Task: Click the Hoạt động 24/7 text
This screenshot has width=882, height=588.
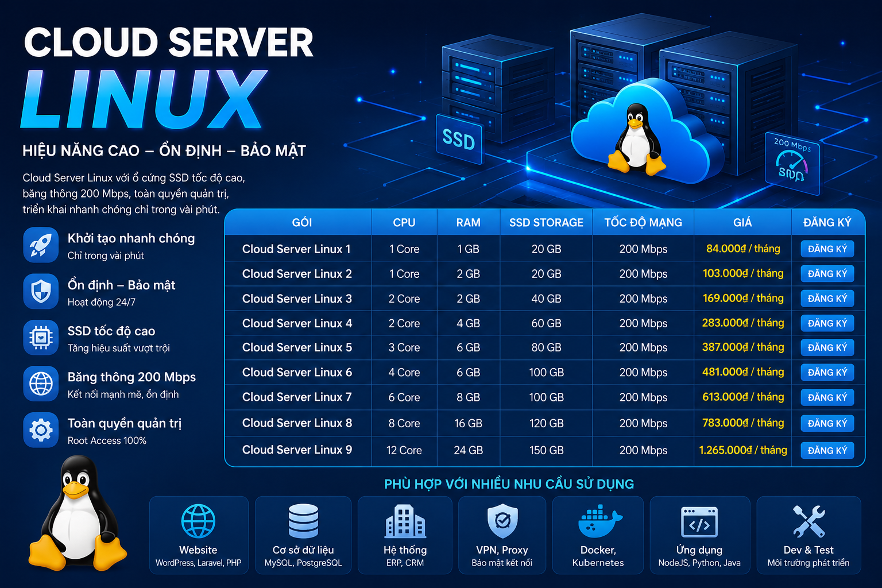Action: coord(102,302)
